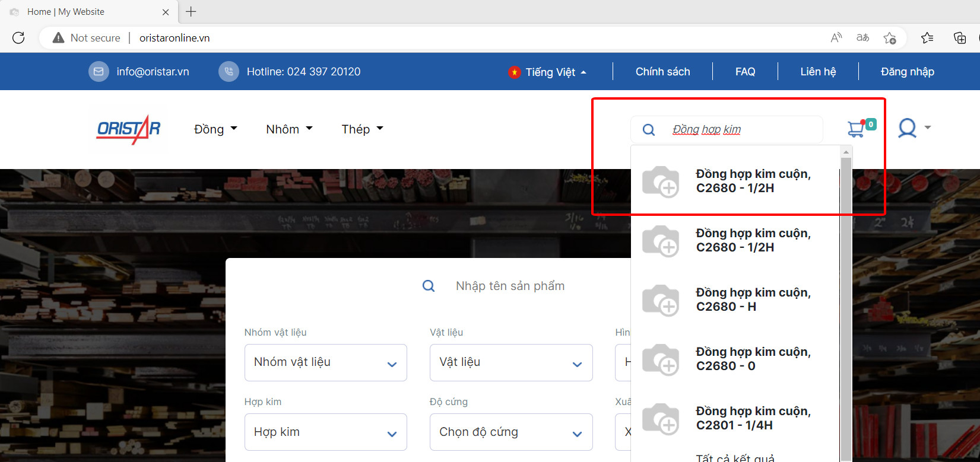The height and width of the screenshot is (462, 980).
Task: Click image placeholder of C2801 - 1/4H result
Action: pyautogui.click(x=661, y=419)
